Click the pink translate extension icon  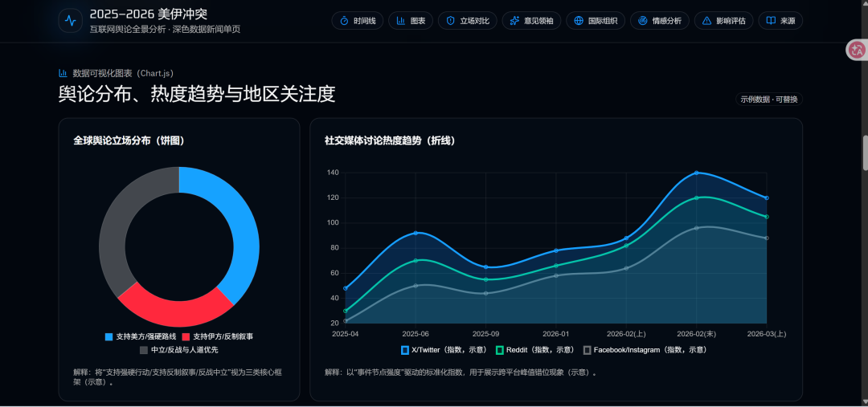[857, 50]
